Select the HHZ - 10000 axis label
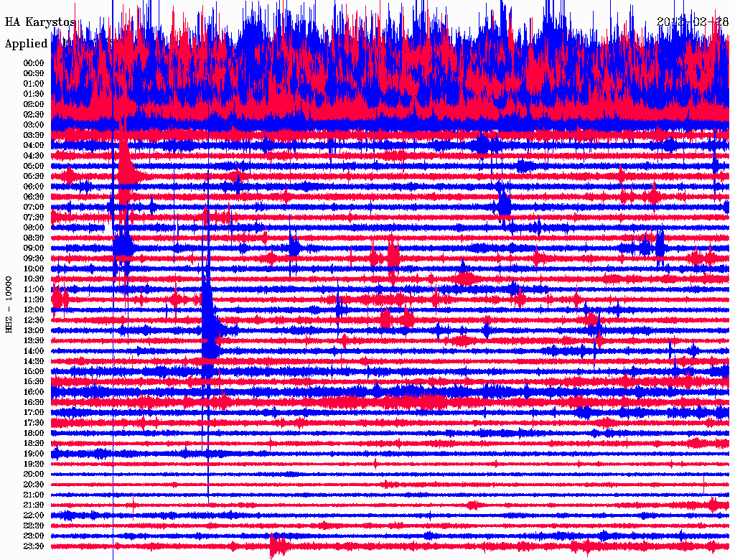The width and height of the screenshot is (735, 560). point(9,304)
